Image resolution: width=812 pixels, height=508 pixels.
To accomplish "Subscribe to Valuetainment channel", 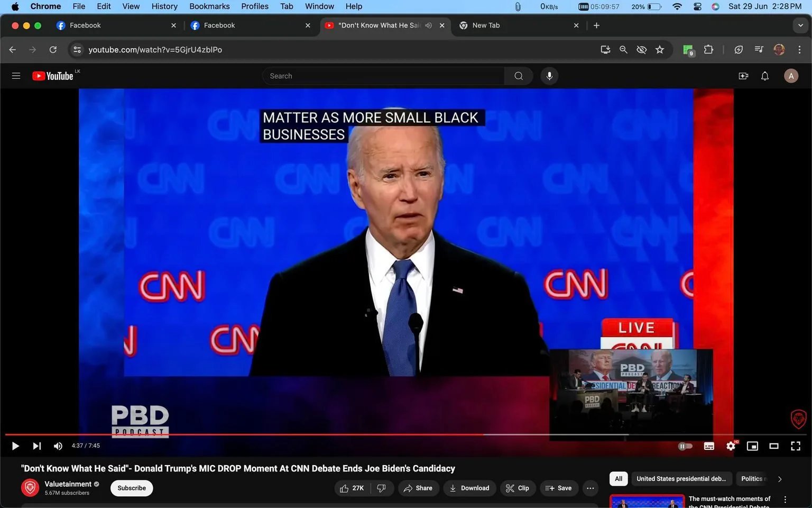I will click(131, 488).
